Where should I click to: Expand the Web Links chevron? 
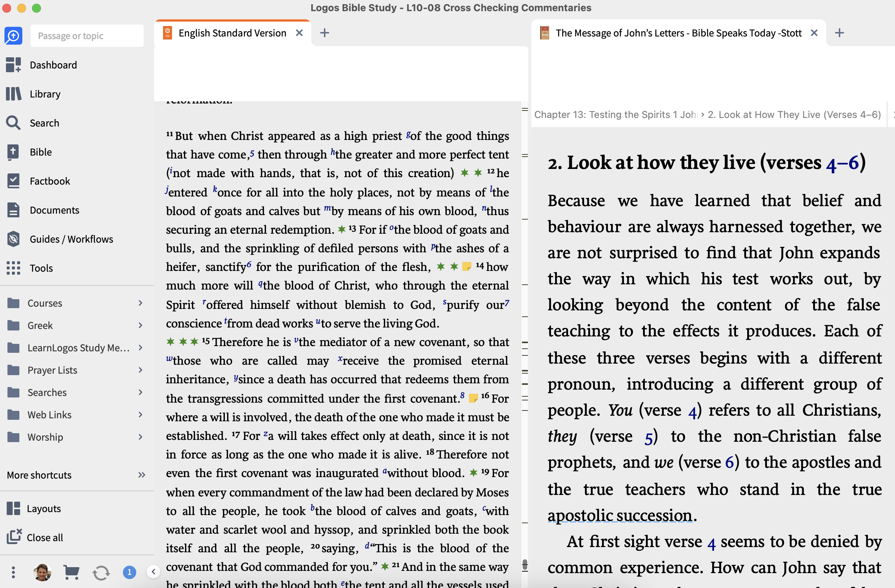tap(140, 414)
